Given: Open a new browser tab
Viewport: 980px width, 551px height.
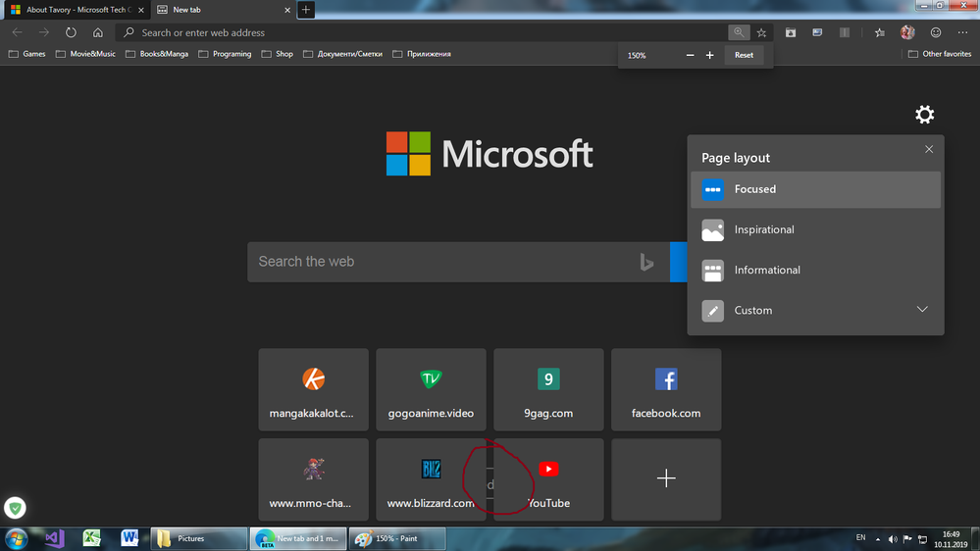Looking at the screenshot, I should pos(306,10).
